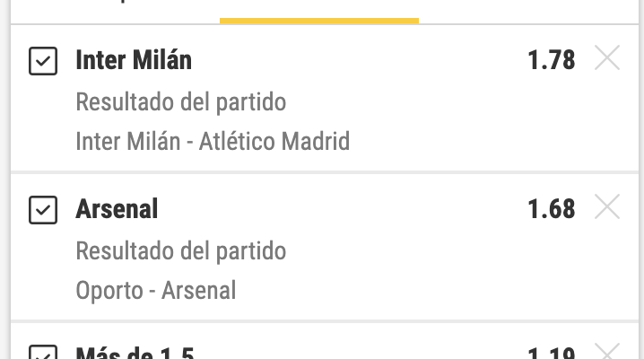
Task: Click the yellow tab indicator bar
Action: [x=319, y=21]
